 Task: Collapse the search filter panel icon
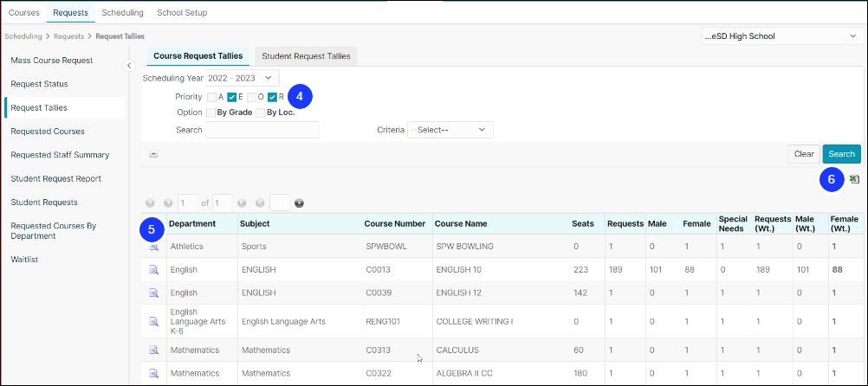point(153,155)
